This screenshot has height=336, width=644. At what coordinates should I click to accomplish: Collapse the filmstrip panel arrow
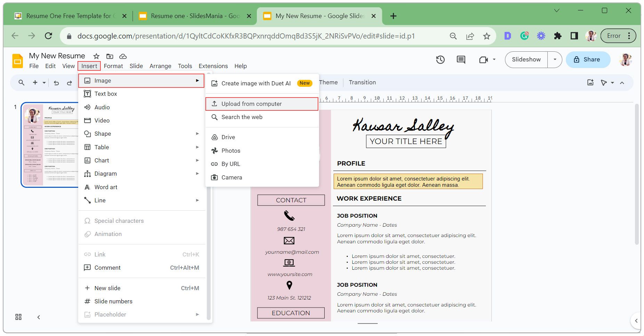(39, 317)
